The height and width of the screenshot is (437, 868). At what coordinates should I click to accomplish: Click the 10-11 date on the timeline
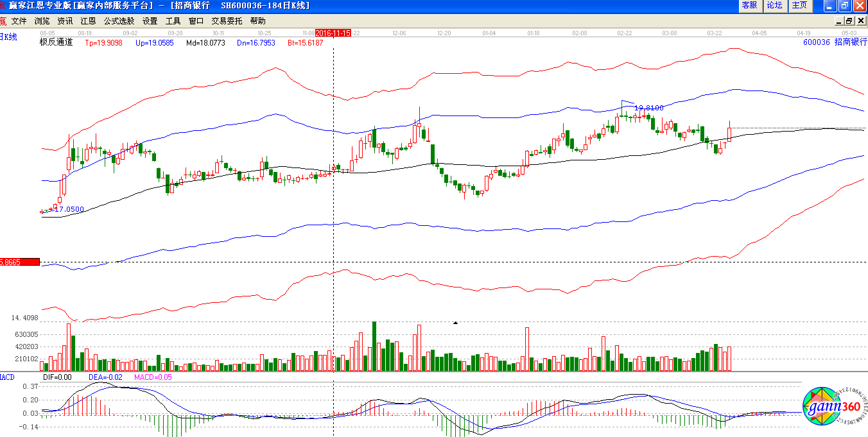point(218,32)
